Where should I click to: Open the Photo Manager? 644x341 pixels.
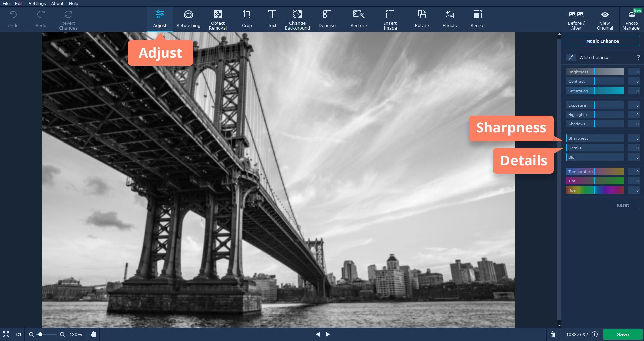coord(632,19)
